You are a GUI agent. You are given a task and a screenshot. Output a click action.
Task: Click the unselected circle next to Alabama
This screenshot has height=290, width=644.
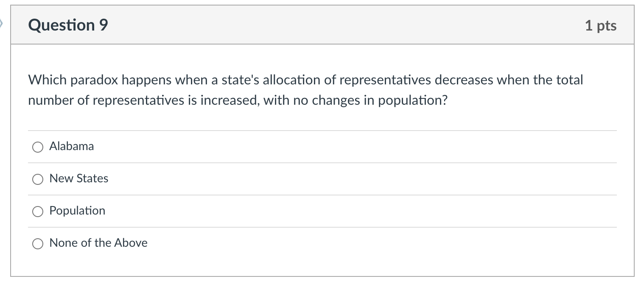(38, 147)
